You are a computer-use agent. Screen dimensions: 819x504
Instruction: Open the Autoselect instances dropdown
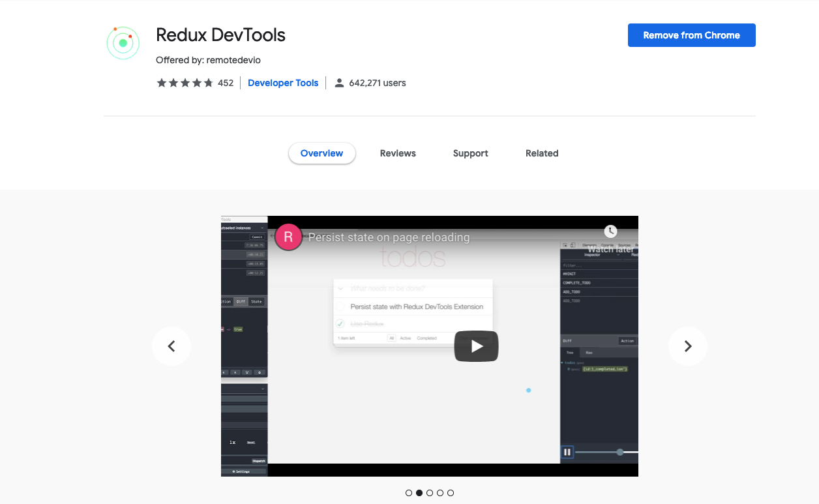click(x=243, y=228)
